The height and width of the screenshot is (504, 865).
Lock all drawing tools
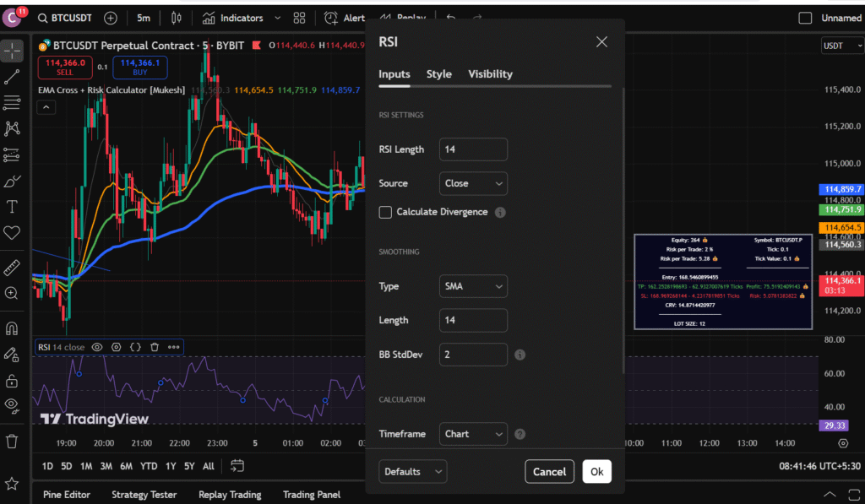pyautogui.click(x=12, y=381)
